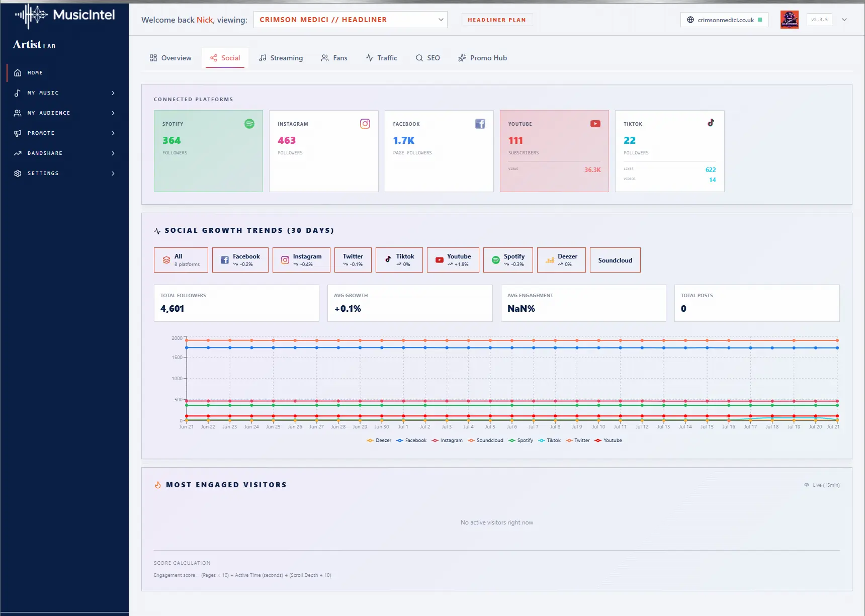Expand the My Music sidebar chevron
Image resolution: width=865 pixels, height=616 pixels.
(x=113, y=93)
